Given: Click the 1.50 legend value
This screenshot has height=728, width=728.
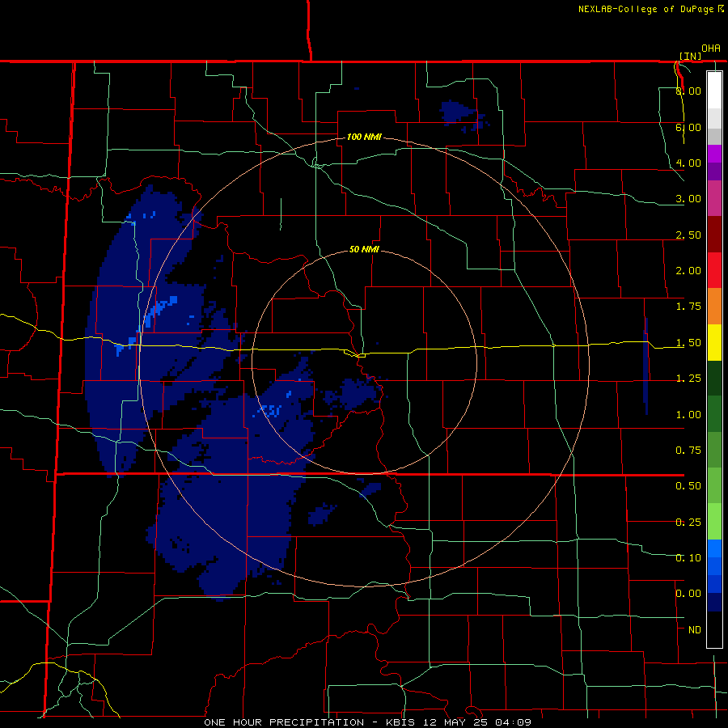Looking at the screenshot, I should click(688, 343).
